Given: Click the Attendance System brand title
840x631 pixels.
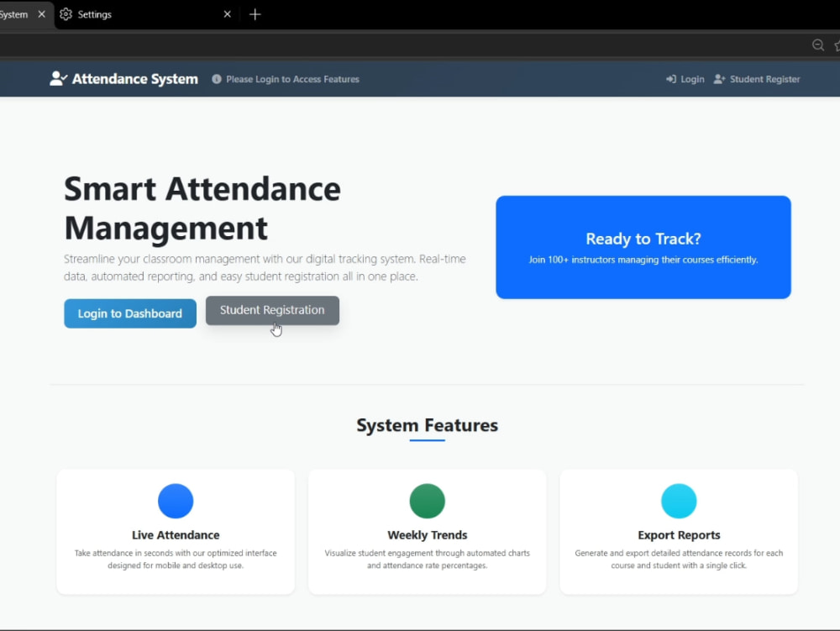Looking at the screenshot, I should [135, 79].
